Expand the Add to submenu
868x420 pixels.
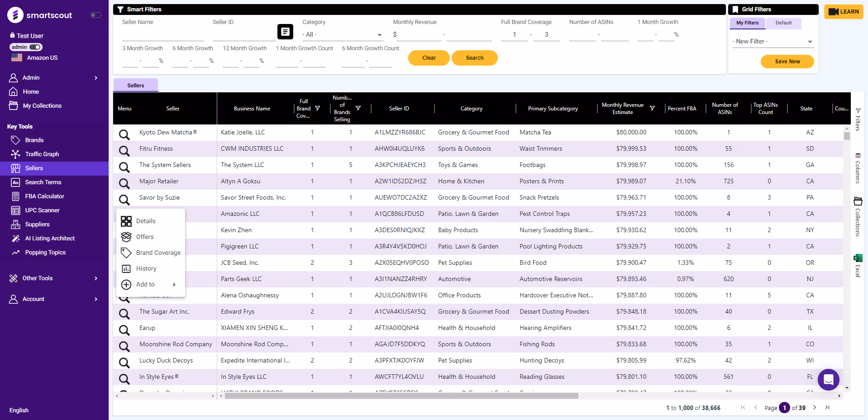(x=151, y=284)
